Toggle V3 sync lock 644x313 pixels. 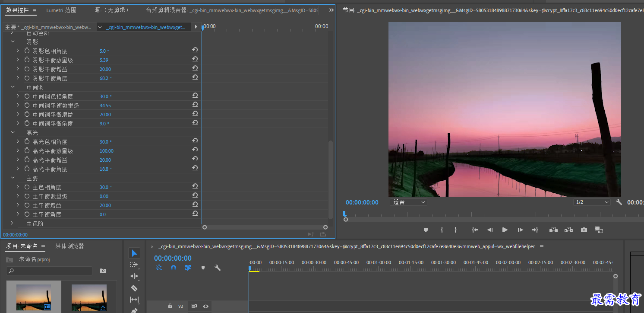pos(194,306)
